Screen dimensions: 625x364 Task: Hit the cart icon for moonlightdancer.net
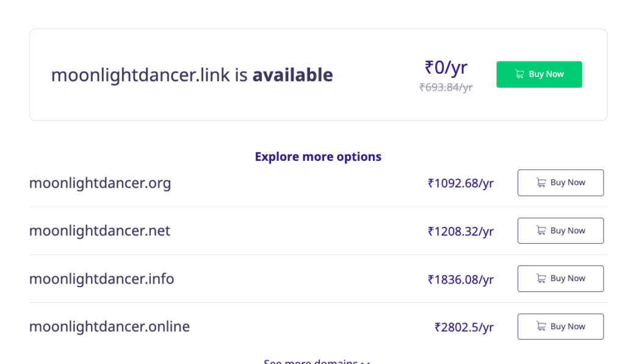point(541,230)
